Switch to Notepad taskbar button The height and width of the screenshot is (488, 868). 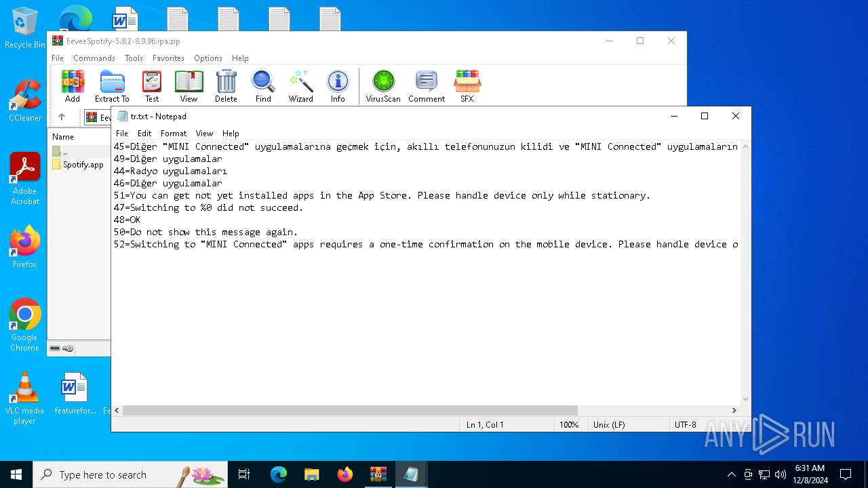(412, 474)
